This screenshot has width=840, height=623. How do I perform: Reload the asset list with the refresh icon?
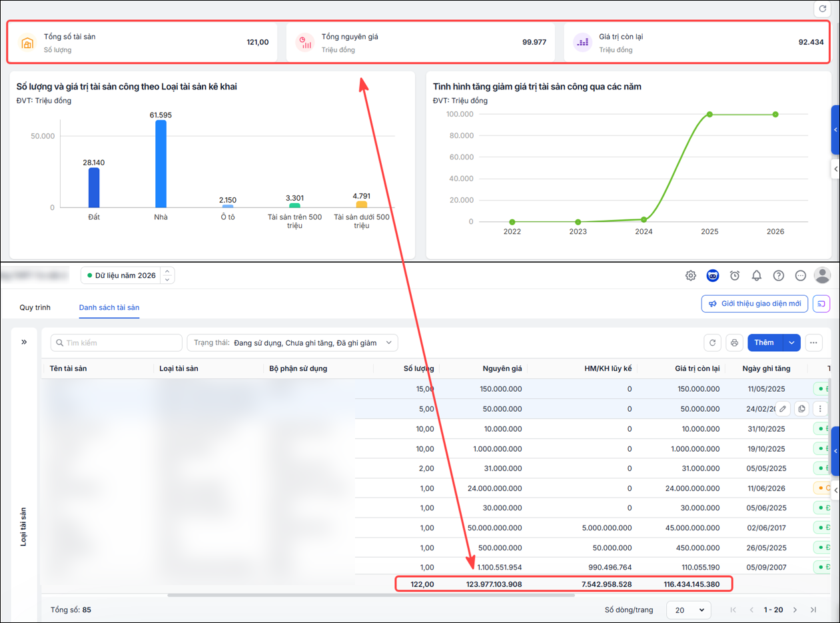713,342
